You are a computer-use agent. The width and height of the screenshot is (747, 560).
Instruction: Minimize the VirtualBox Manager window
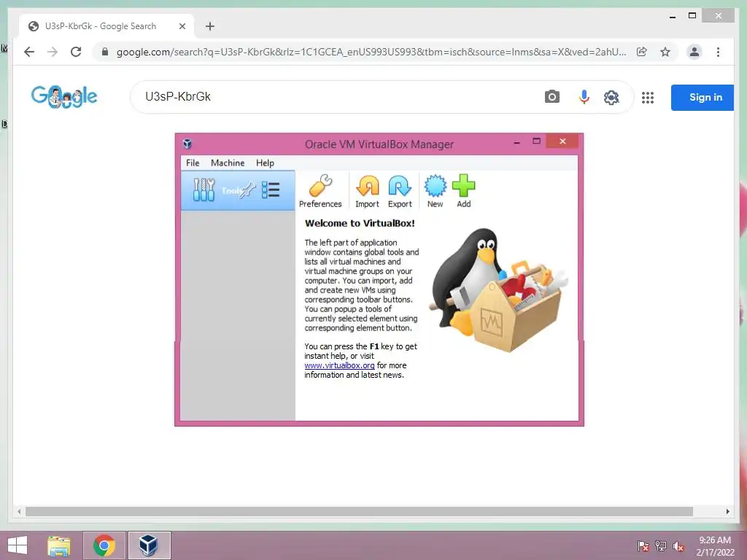pyautogui.click(x=517, y=142)
